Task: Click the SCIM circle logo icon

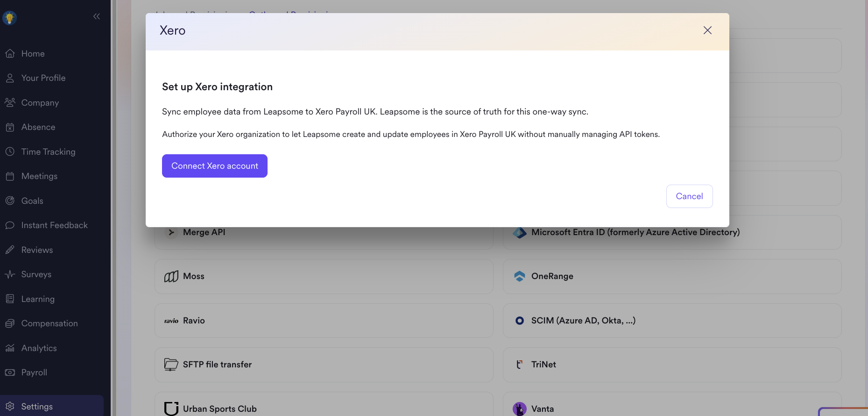Action: coord(520,321)
